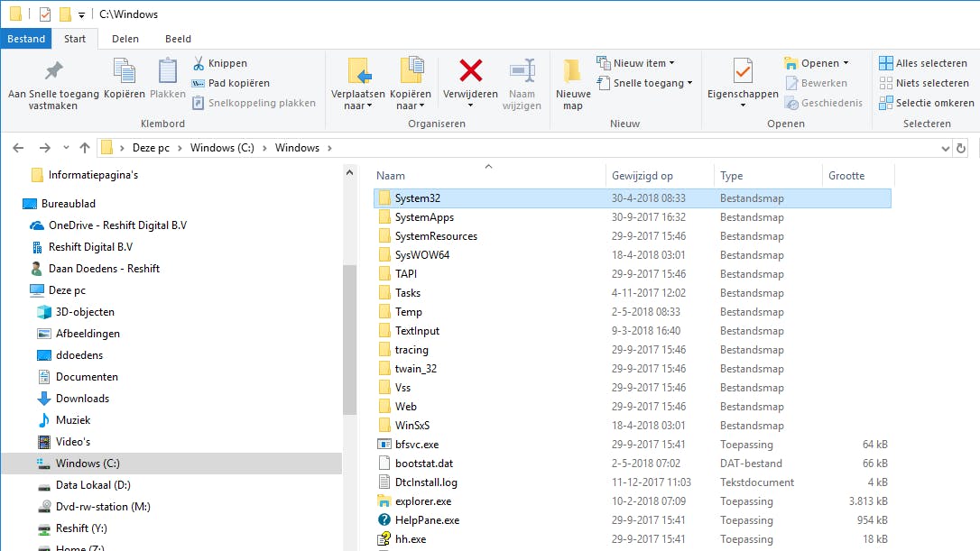Go forward with the right arrow
Image resolution: width=980 pixels, height=551 pixels.
coord(44,148)
